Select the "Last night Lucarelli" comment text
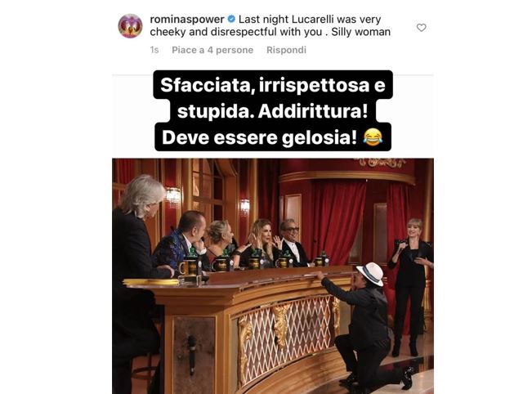Screen dimensions: 532x394 pyautogui.click(x=270, y=25)
